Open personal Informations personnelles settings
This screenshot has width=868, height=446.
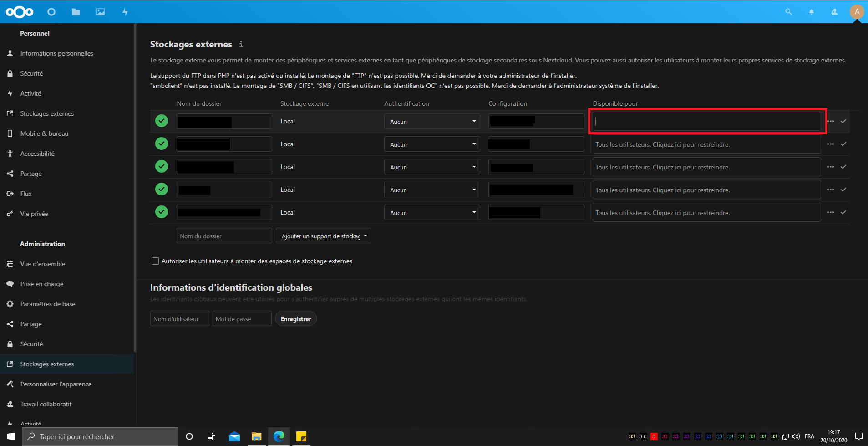click(56, 53)
